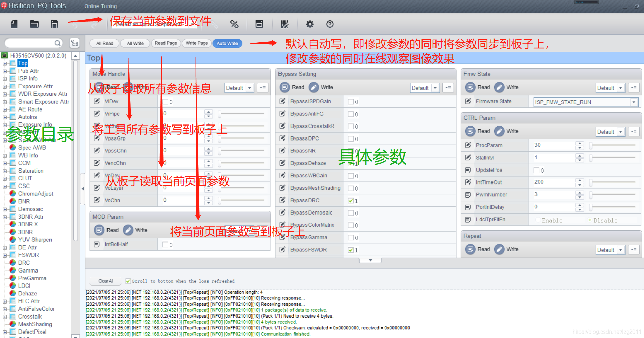Click edit icon beside ProcParam

tap(468, 145)
